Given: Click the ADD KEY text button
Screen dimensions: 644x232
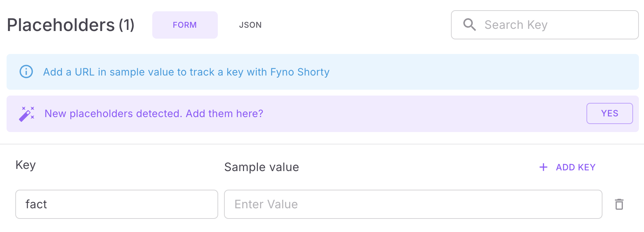Looking at the screenshot, I should (576, 167).
